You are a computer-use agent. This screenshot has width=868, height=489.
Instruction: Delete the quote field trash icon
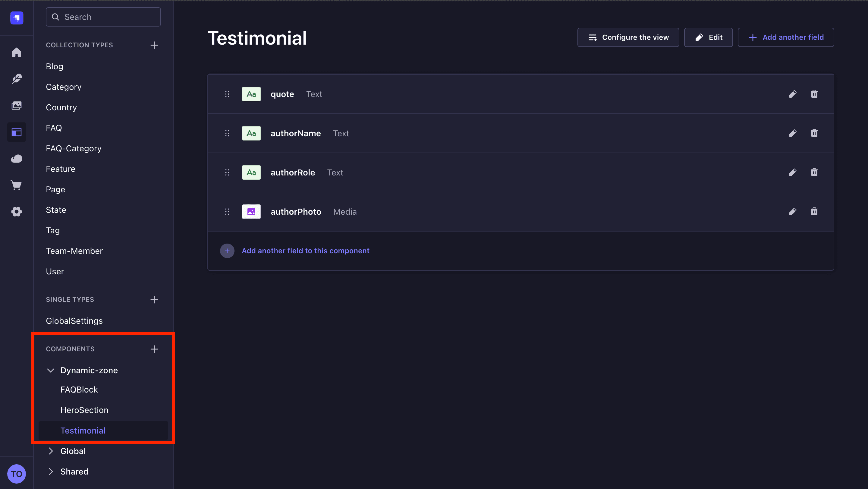(x=814, y=94)
